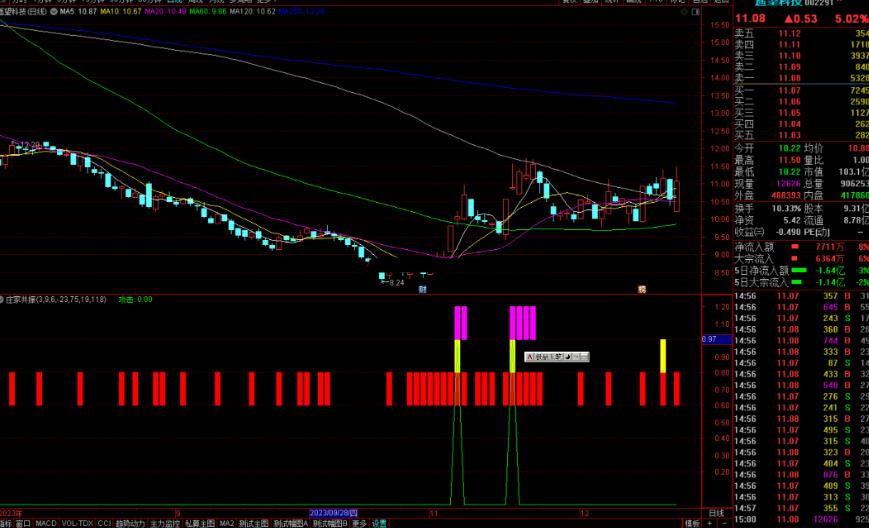869x528 pixels.
Task: Click the 融 marker under the main chart
Action: [x=422, y=289]
